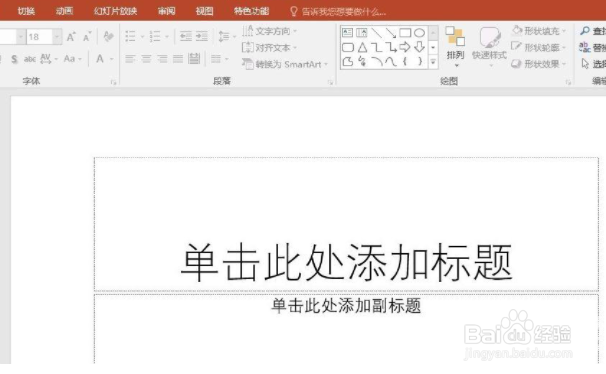The width and height of the screenshot is (606, 374).
Task: Select the triangle shape
Action: click(362, 48)
